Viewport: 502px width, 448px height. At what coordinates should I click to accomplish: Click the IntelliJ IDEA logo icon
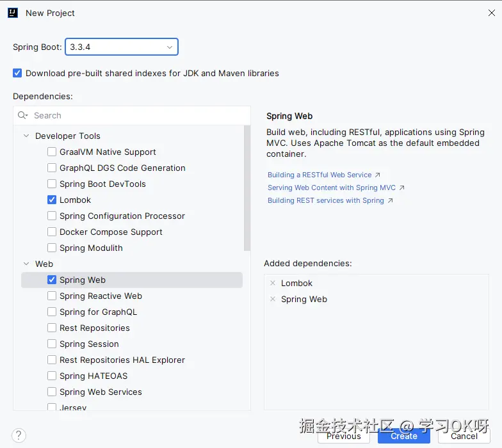(x=13, y=13)
